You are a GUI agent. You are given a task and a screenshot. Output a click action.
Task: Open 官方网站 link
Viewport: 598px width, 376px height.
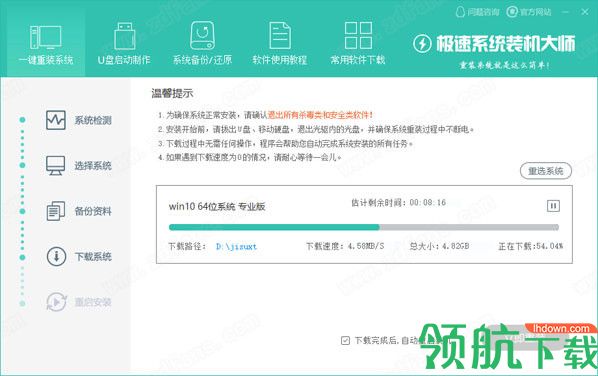[x=529, y=12]
